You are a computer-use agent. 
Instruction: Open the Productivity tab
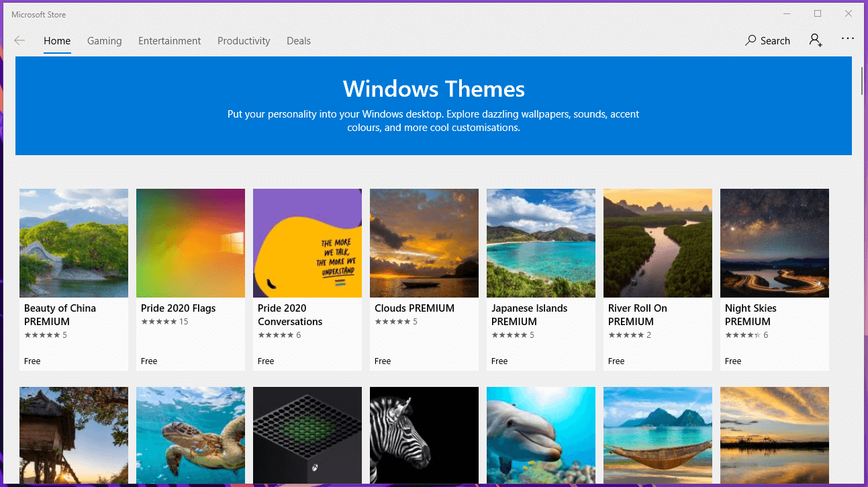pyautogui.click(x=244, y=40)
